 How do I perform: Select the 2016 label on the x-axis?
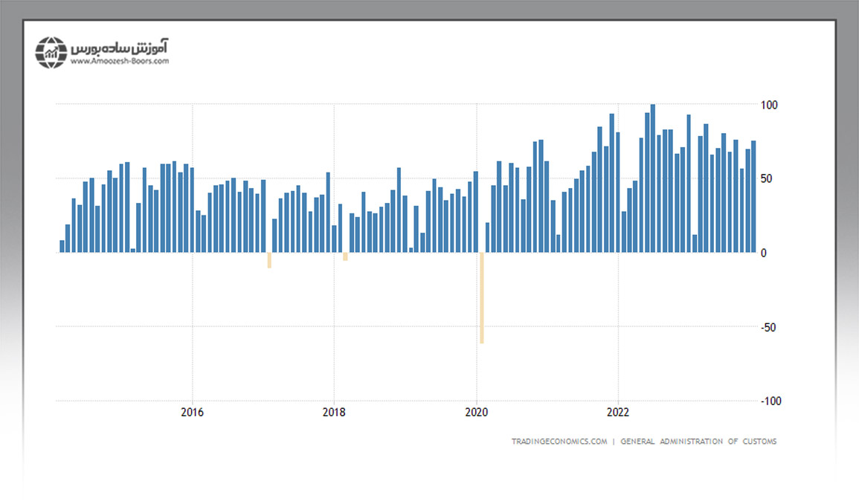[193, 413]
